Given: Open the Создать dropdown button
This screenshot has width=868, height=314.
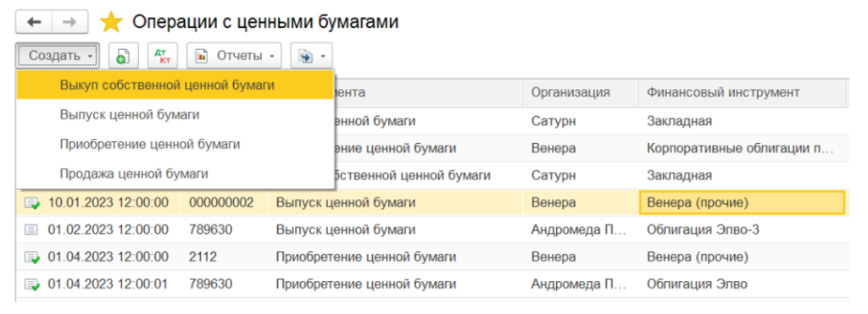Looking at the screenshot, I should point(58,56).
